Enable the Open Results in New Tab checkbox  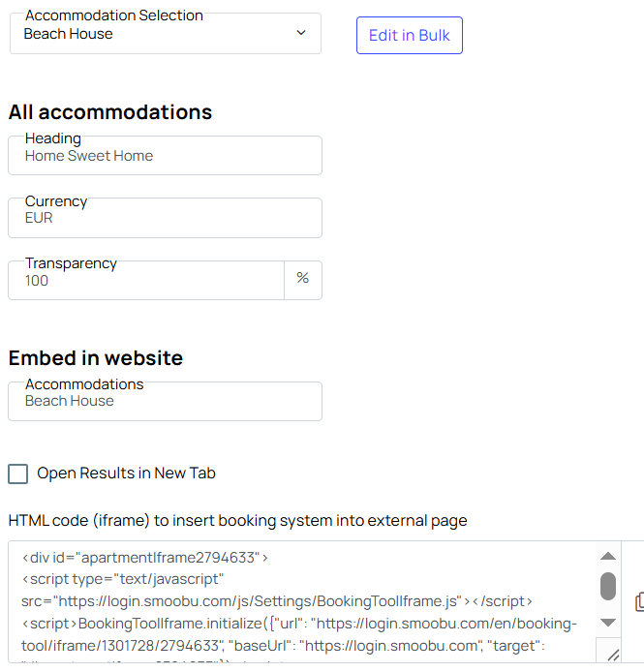[x=18, y=473]
